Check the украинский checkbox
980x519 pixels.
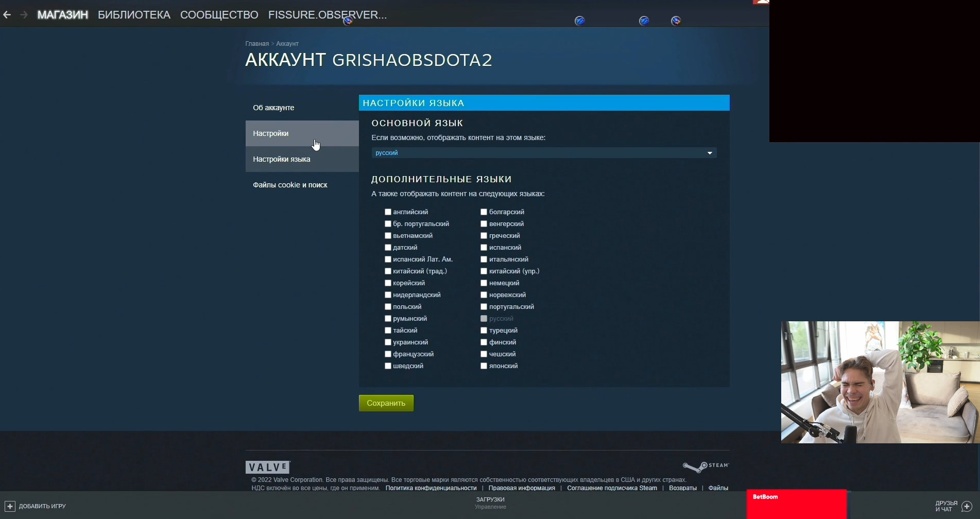coord(388,342)
